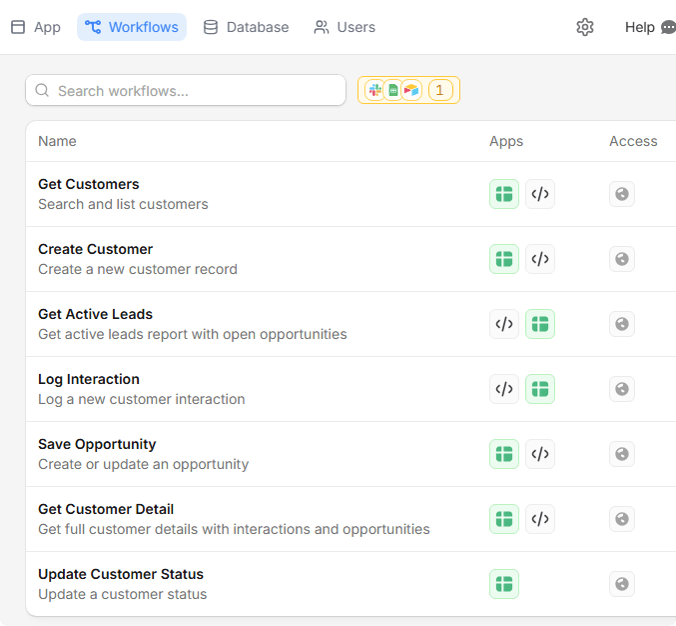The height and width of the screenshot is (626, 676).
Task: Click code icon for Save Opportunity
Action: (x=540, y=454)
